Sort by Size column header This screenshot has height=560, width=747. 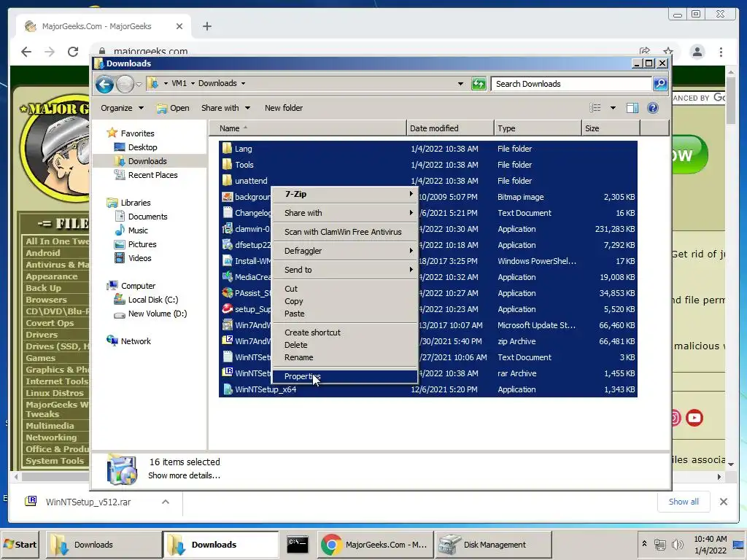[x=611, y=128]
